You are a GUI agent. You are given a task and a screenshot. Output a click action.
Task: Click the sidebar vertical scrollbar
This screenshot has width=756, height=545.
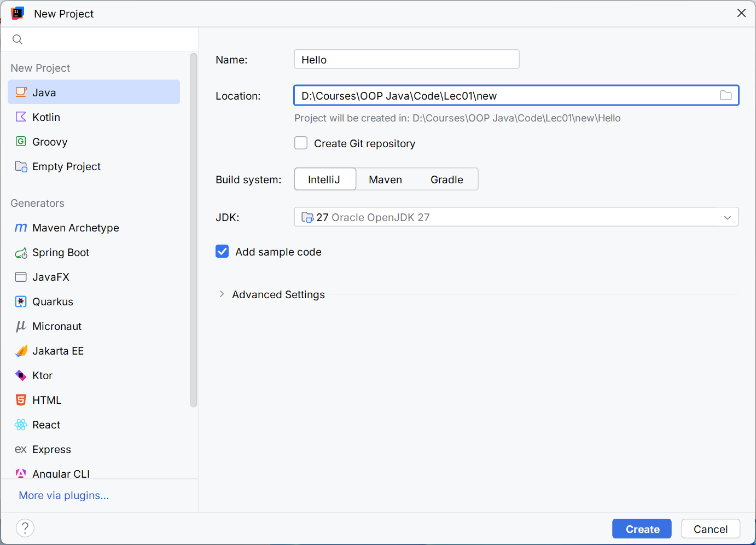click(x=193, y=230)
